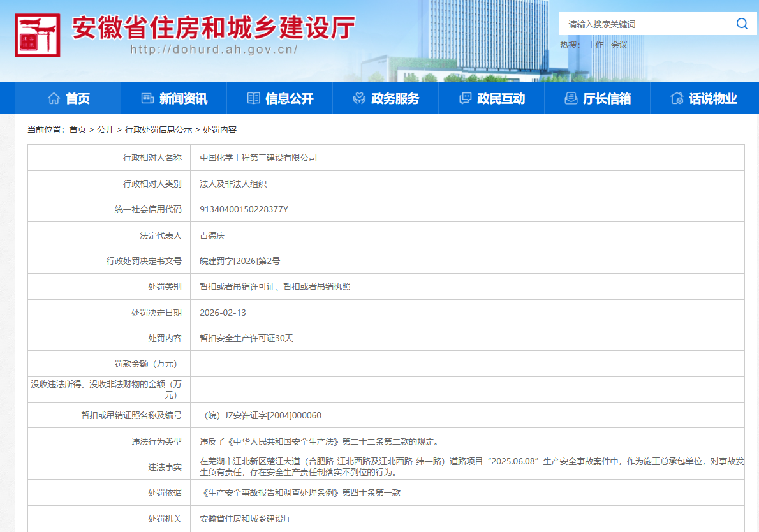Click the mailbox icon beside 厅长信箱
759x532 pixels.
tap(571, 98)
